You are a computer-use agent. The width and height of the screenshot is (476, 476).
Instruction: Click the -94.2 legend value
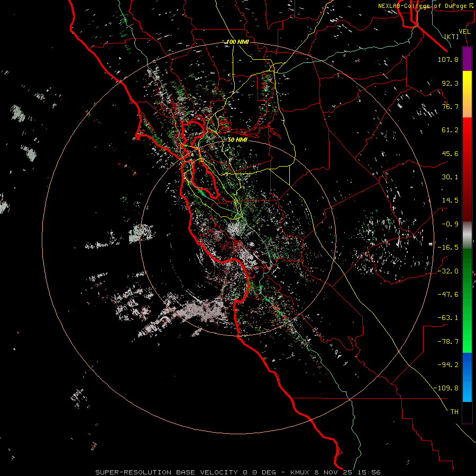click(448, 365)
